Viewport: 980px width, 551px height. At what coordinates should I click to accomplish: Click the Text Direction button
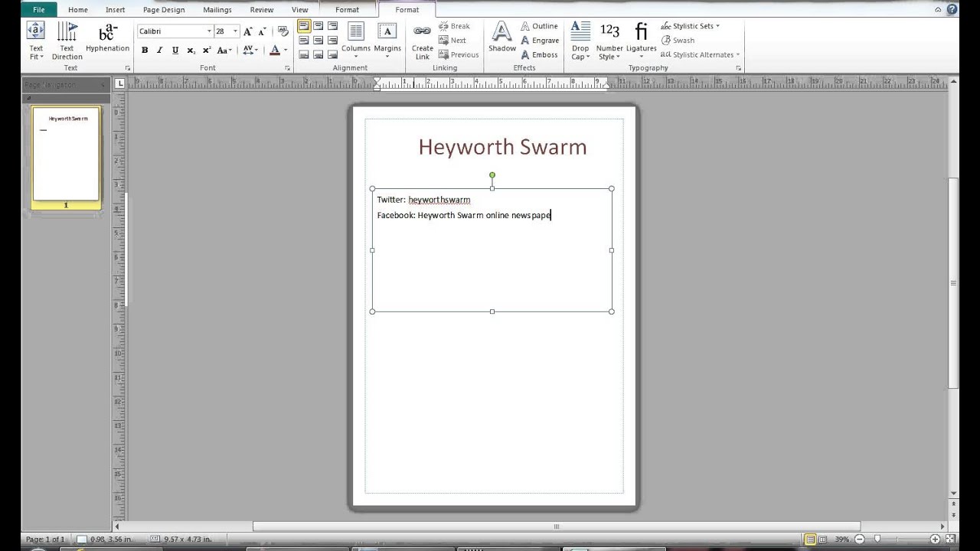click(x=67, y=41)
